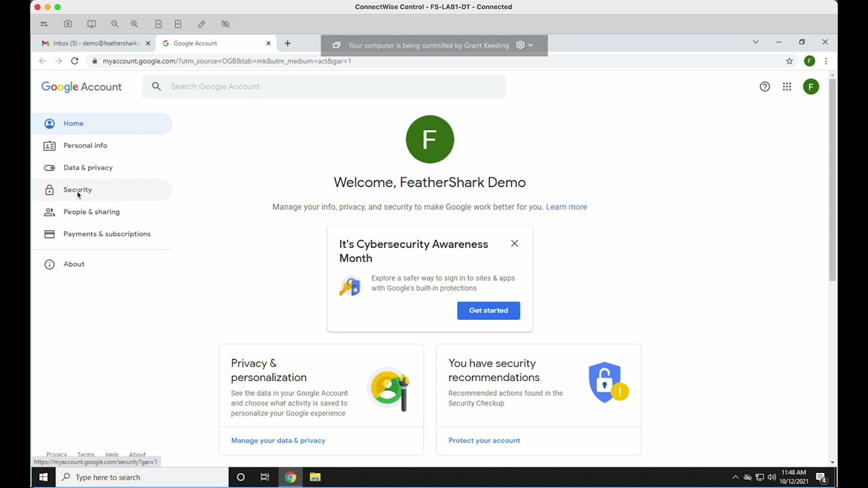This screenshot has width=868, height=488.
Task: Follow the Learn more link
Action: coord(566,207)
